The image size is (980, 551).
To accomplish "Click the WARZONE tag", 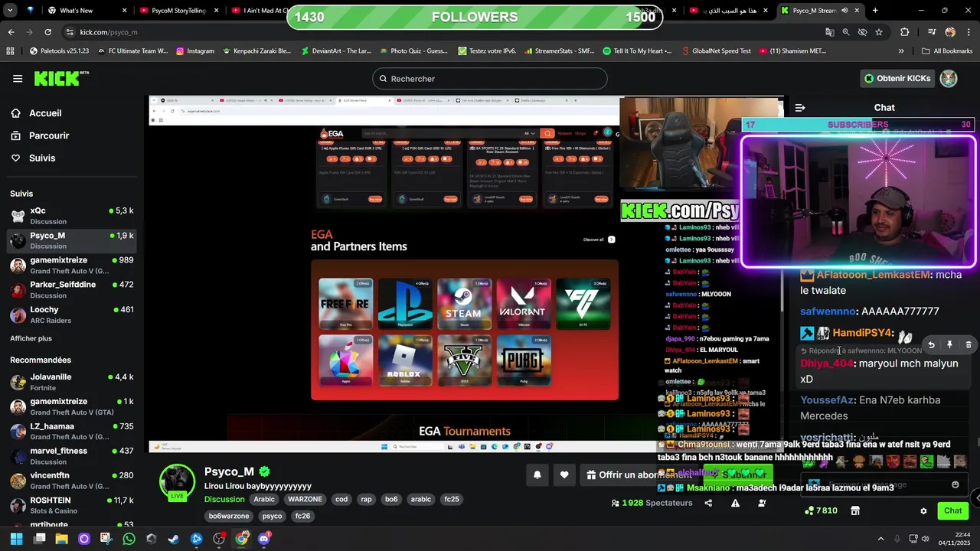I will click(305, 499).
